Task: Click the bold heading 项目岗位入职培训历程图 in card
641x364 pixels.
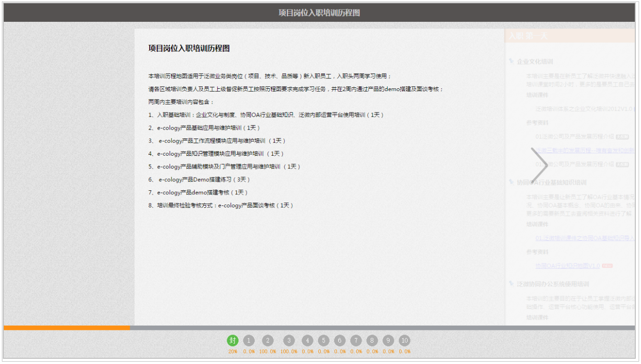Action: click(x=189, y=48)
